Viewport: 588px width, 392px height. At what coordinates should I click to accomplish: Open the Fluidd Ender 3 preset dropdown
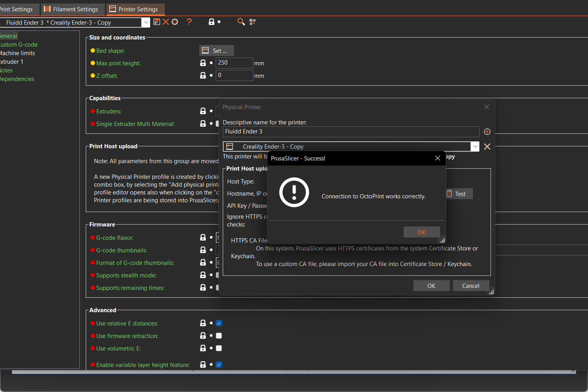tap(146, 23)
